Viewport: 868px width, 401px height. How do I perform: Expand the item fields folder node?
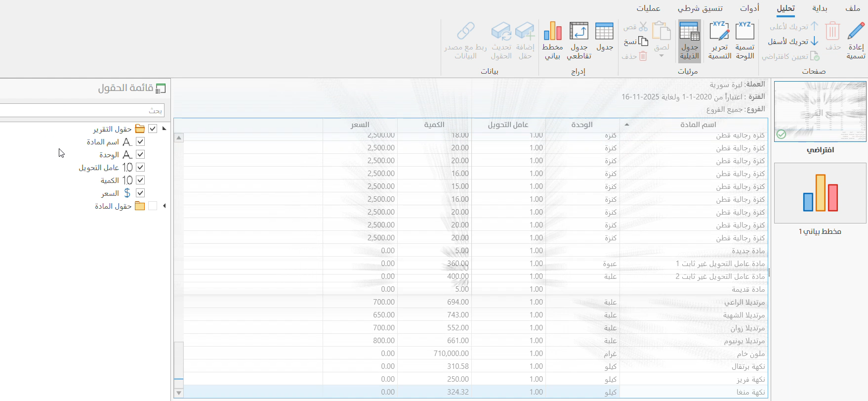pos(164,206)
